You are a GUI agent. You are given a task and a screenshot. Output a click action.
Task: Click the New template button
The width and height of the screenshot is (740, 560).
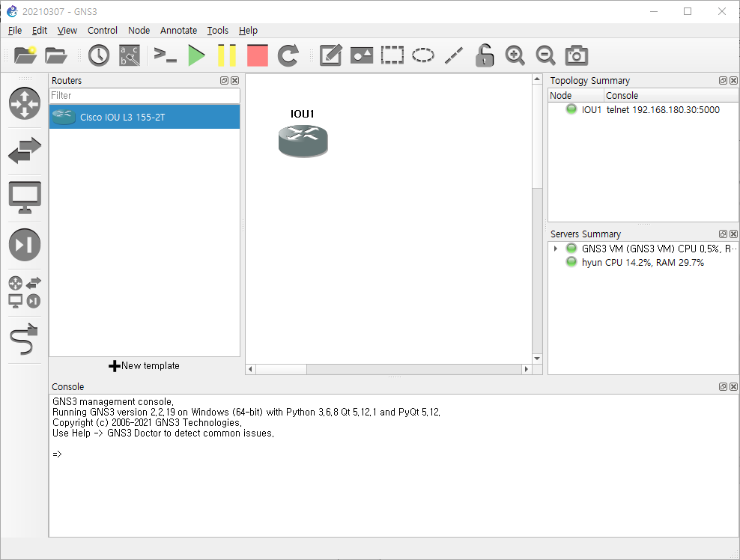[x=145, y=365]
